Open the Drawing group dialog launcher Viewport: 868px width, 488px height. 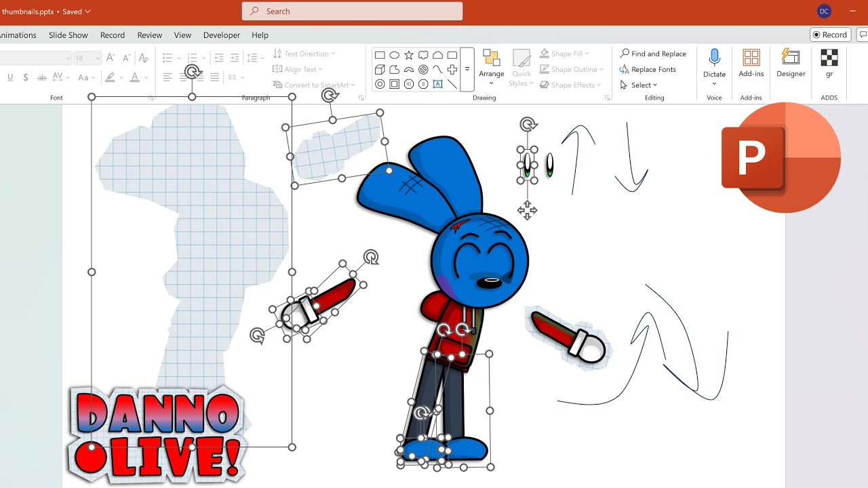[x=608, y=98]
